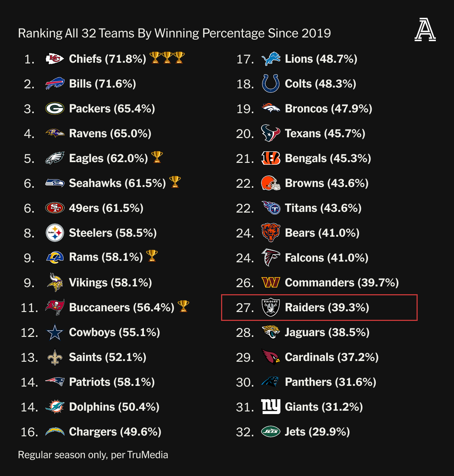Click the Lions (48.7%) entry
The image size is (454, 476).
tap(321, 59)
